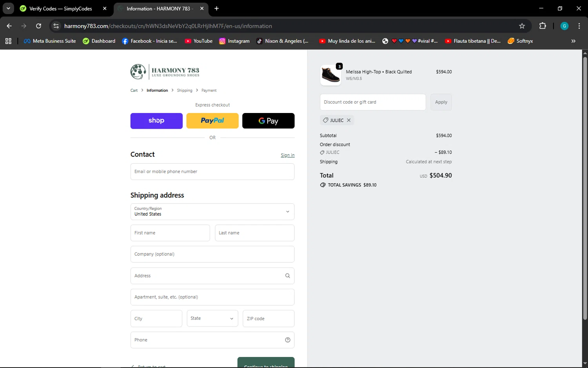
Task: Click the browser back arrow
Action: [9, 26]
